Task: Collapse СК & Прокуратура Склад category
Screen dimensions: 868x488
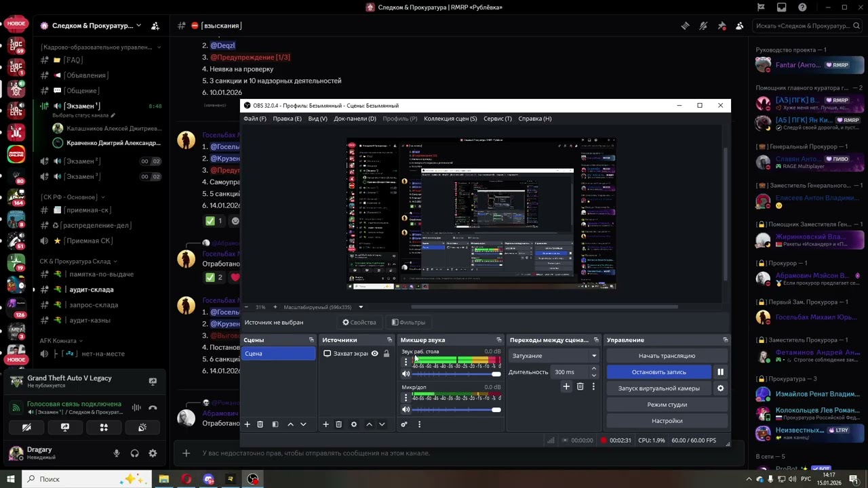Action: click(79, 261)
